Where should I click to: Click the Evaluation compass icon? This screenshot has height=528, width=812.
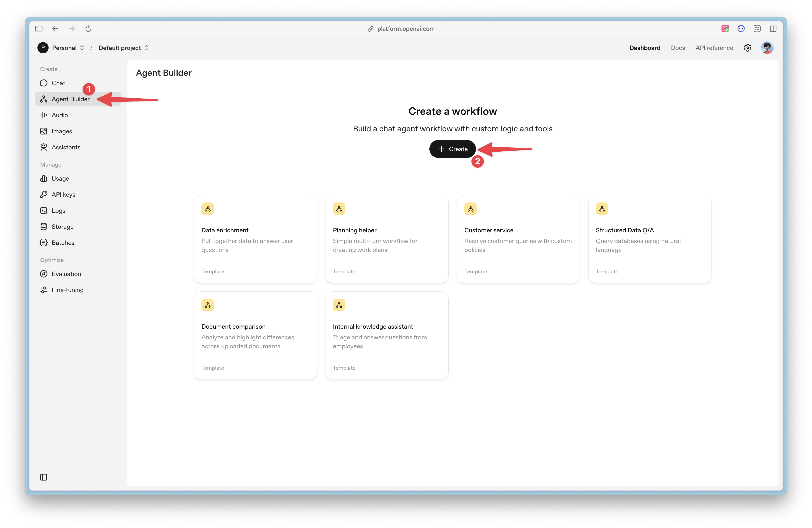pyautogui.click(x=44, y=274)
